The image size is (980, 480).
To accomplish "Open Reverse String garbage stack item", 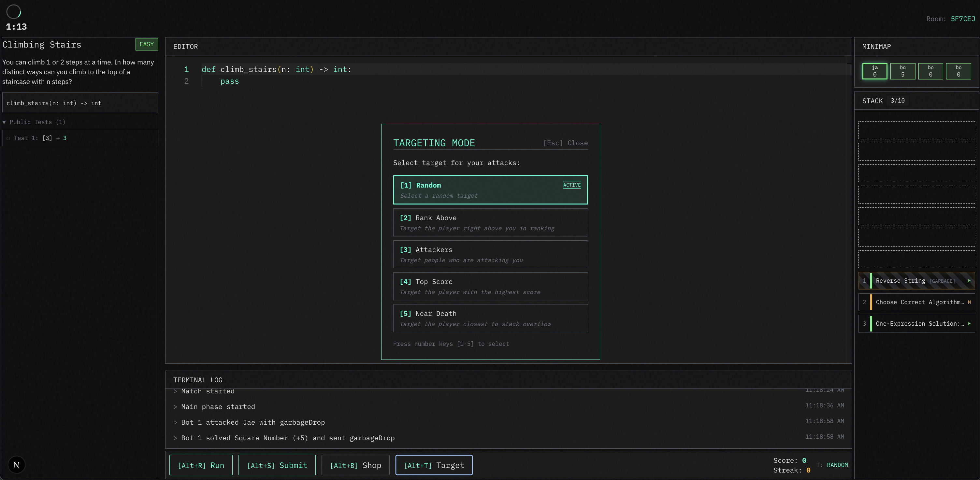I will pos(916,281).
